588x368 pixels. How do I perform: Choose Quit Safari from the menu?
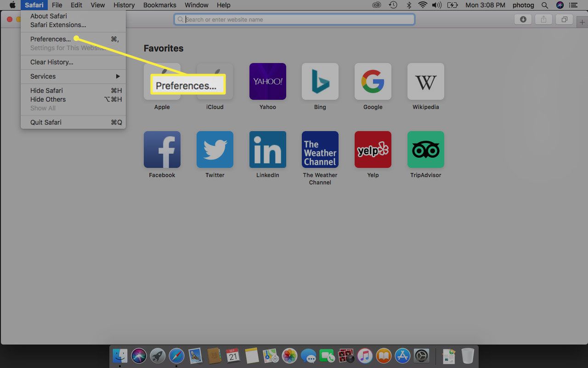click(73, 122)
